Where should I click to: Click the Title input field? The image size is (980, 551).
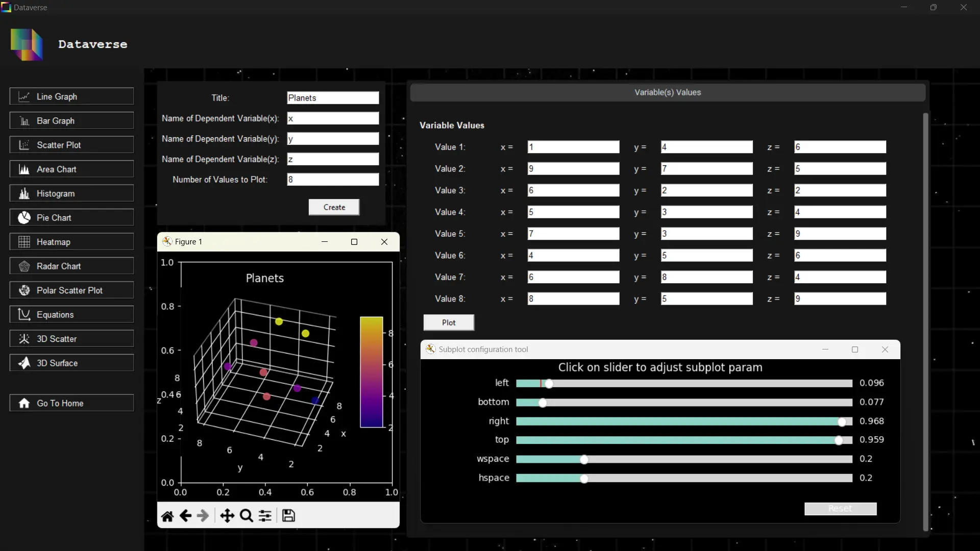[x=333, y=97]
